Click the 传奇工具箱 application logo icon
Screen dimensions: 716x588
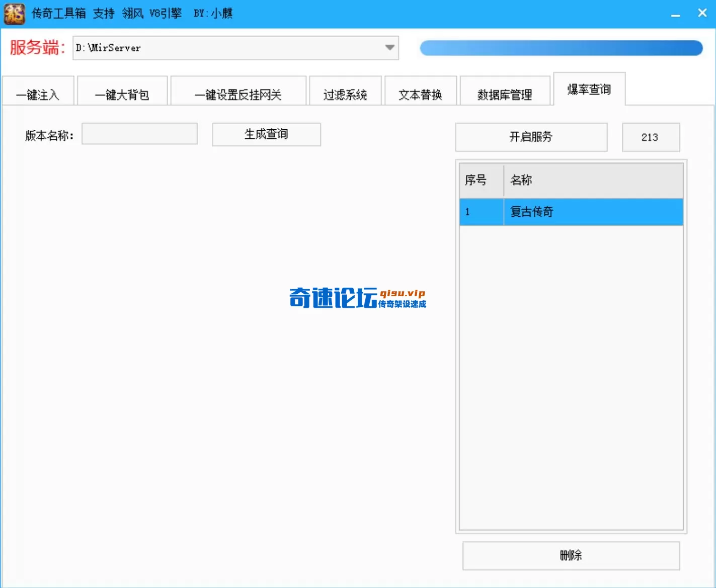(14, 13)
